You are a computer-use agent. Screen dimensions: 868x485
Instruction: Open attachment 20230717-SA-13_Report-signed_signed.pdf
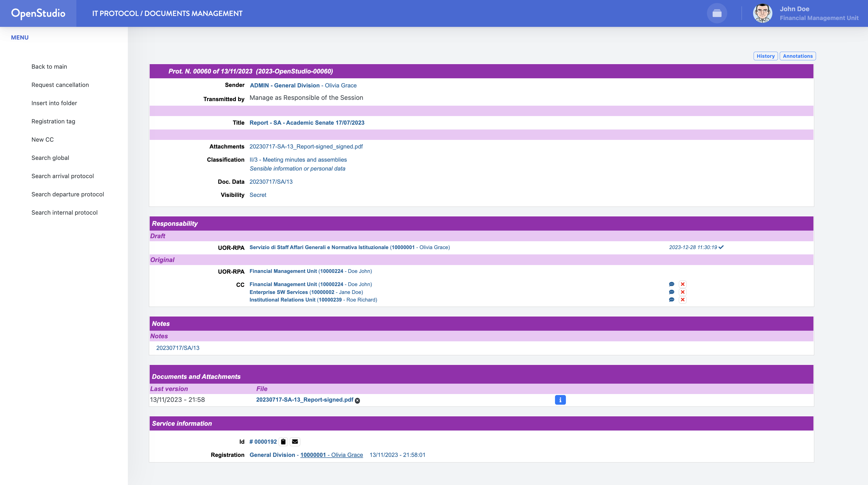[x=306, y=146]
